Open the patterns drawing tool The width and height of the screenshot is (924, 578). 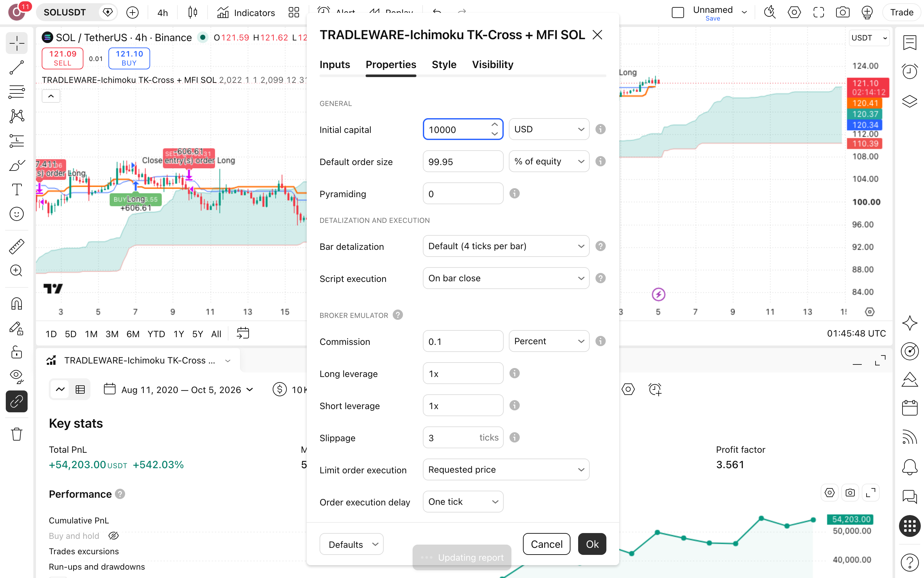16,116
